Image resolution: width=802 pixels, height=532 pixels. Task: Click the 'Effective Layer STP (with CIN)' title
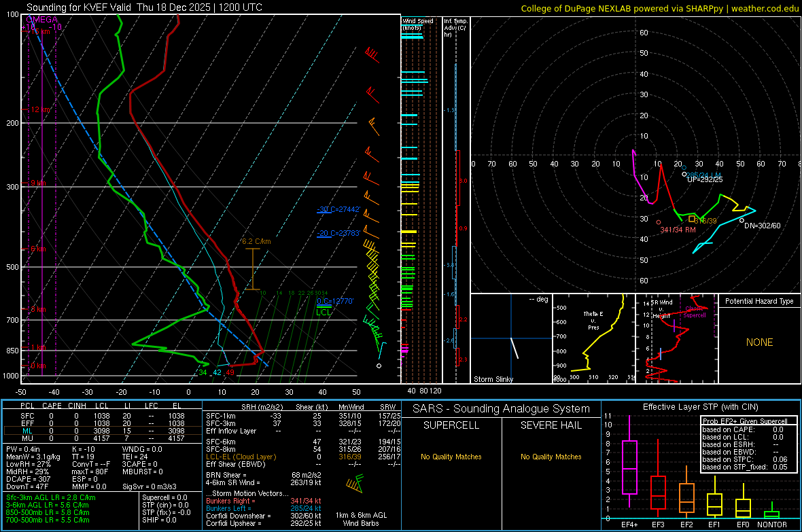[x=700, y=407]
